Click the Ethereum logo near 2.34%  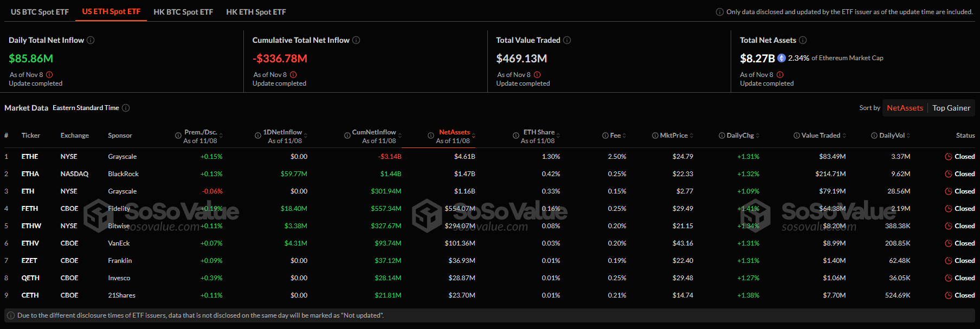782,58
